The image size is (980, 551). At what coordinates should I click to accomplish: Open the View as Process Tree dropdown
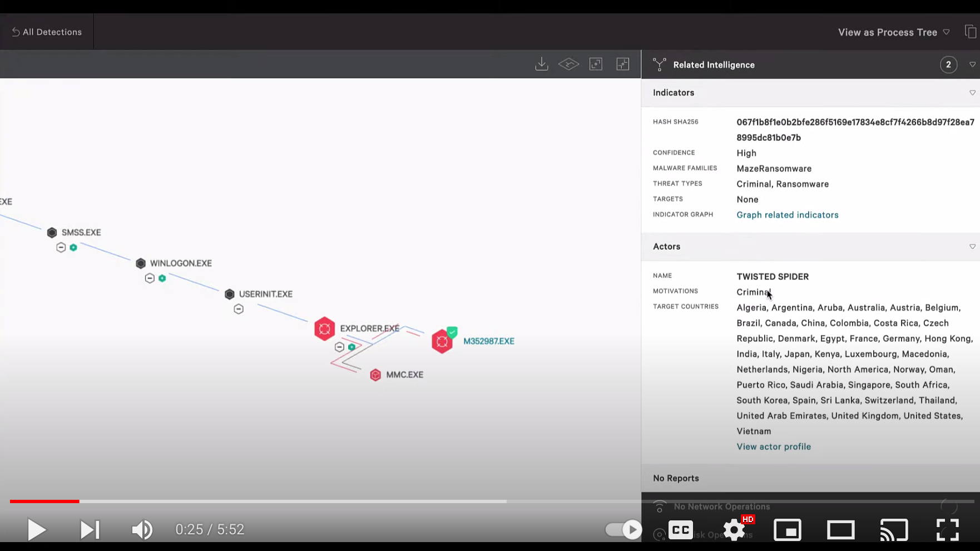tap(893, 32)
